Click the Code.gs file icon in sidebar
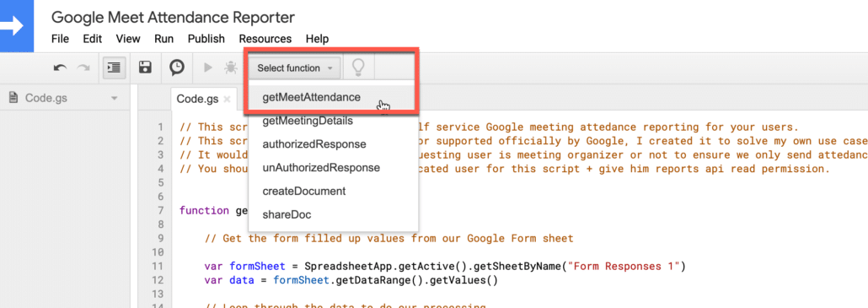 coord(13,98)
